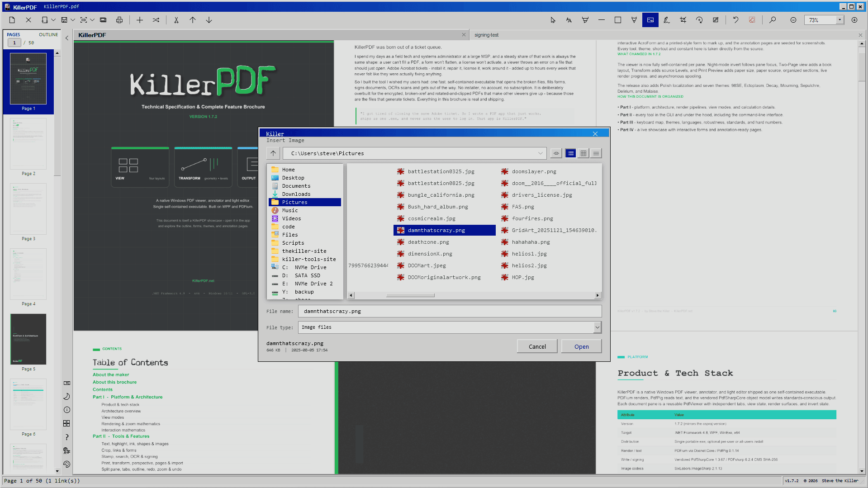
Task: Switch to the signing-test document tab
Action: tap(487, 35)
